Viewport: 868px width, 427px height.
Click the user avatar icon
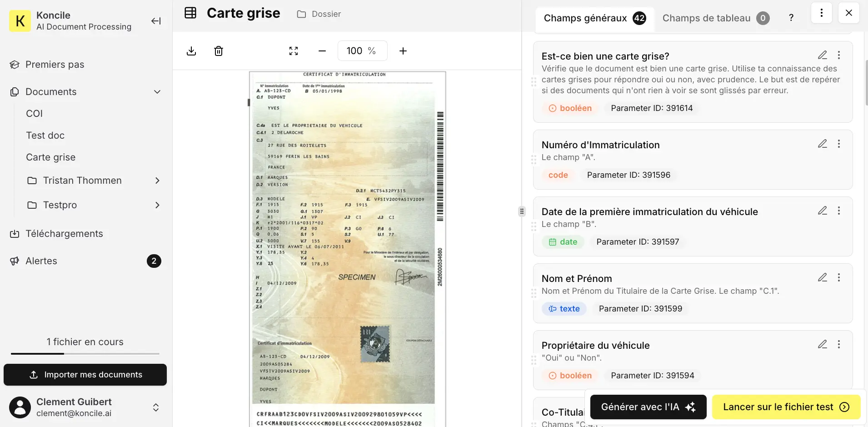click(20, 407)
